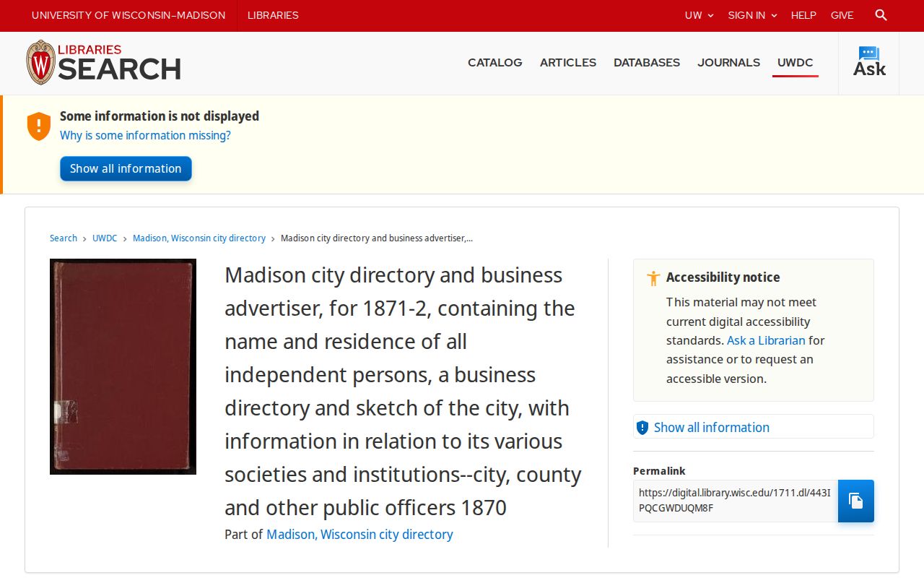Open the UWDC breadcrumb link
The image size is (924, 578).
coord(105,238)
